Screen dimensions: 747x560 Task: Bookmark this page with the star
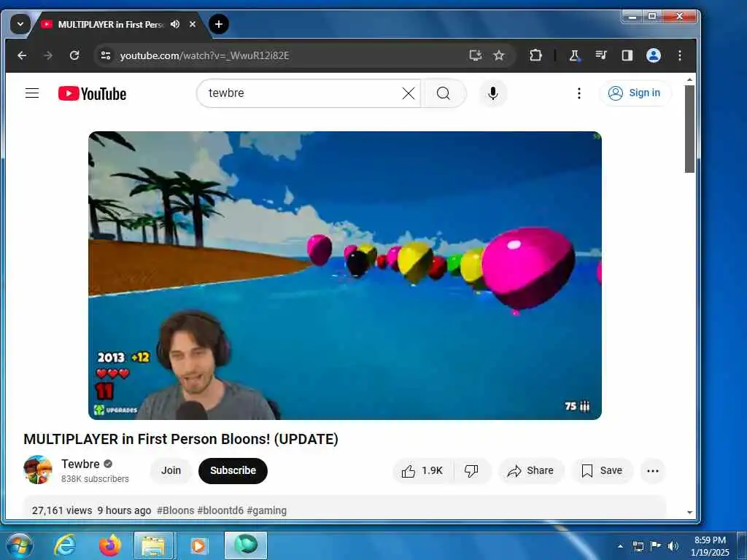point(499,55)
